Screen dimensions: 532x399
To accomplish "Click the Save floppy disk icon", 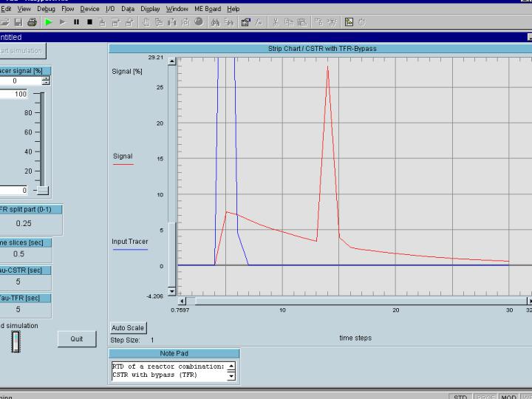I will pos(19,22).
